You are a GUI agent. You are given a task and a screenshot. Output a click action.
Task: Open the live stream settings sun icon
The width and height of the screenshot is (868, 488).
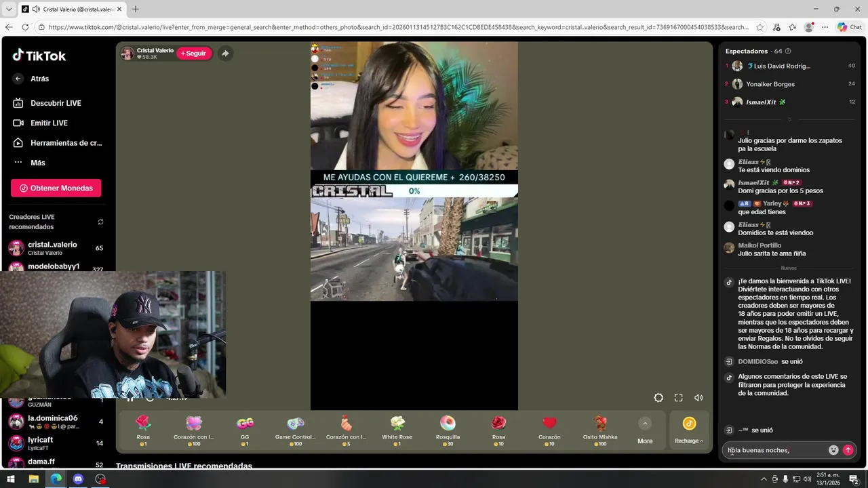click(x=658, y=398)
